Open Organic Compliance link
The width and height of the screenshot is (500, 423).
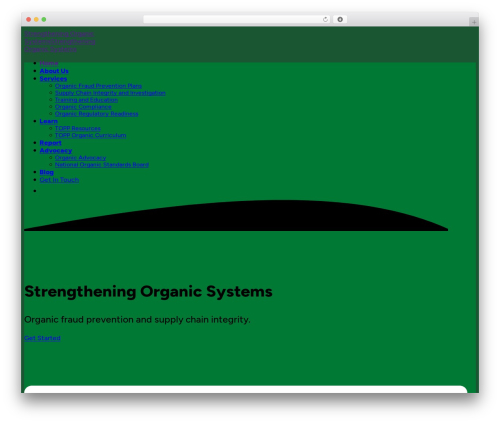(x=83, y=107)
